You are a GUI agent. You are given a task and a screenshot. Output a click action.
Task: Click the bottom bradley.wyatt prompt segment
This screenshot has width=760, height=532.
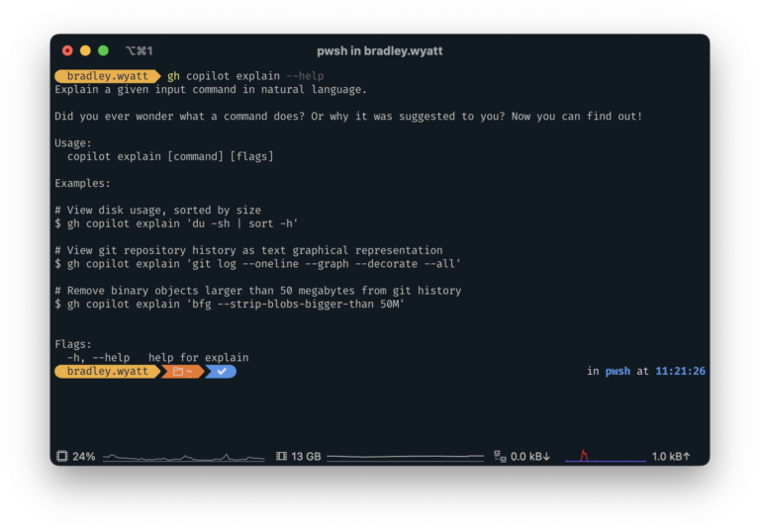tap(107, 372)
